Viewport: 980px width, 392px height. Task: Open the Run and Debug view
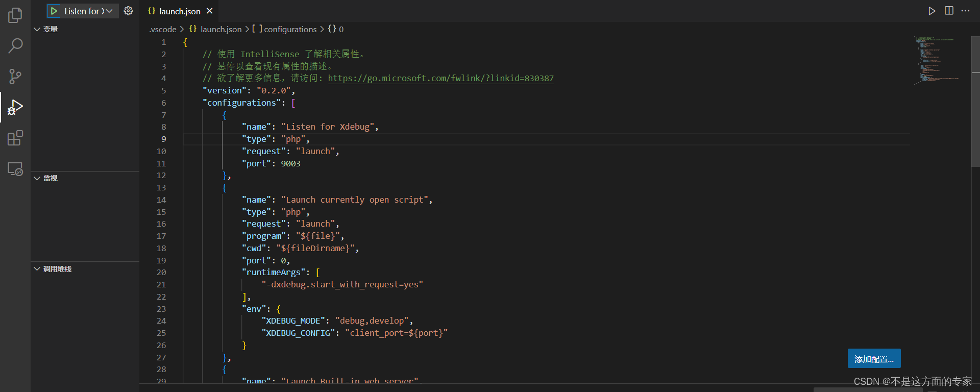[x=15, y=107]
